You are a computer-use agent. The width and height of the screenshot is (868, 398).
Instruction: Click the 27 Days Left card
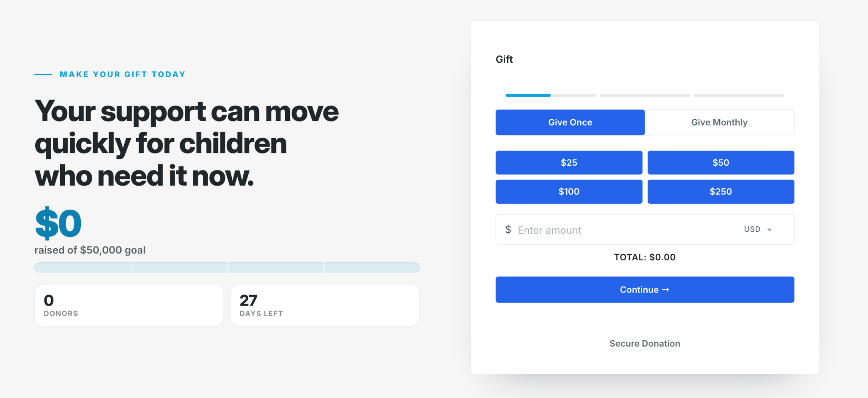click(x=325, y=305)
